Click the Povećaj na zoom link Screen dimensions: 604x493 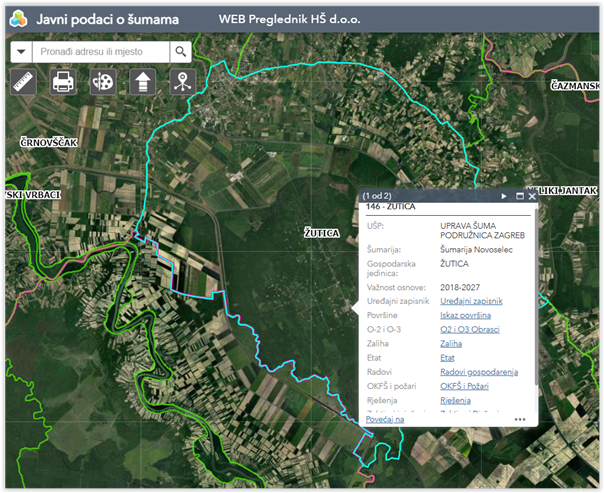(385, 420)
